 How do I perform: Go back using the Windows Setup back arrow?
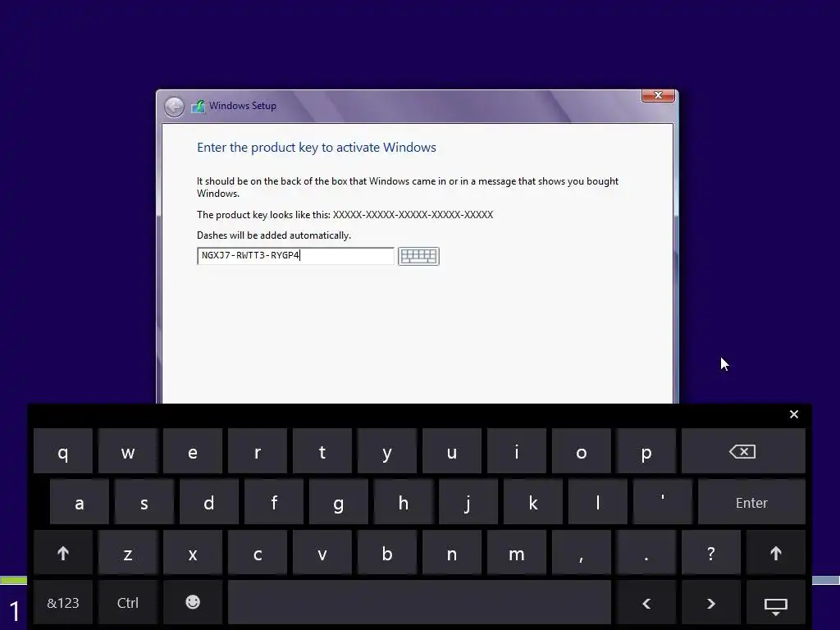coord(174,107)
